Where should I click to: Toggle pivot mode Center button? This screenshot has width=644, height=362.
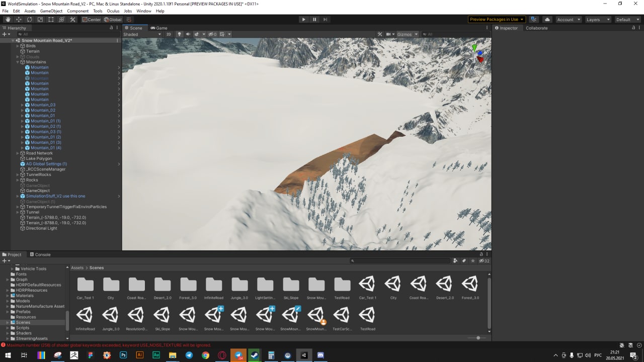click(92, 20)
